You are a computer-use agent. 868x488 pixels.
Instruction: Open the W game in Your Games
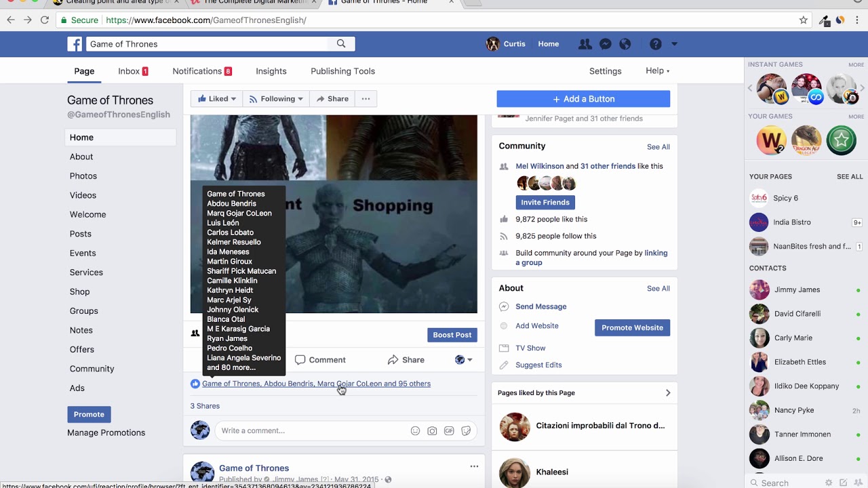coord(771,140)
